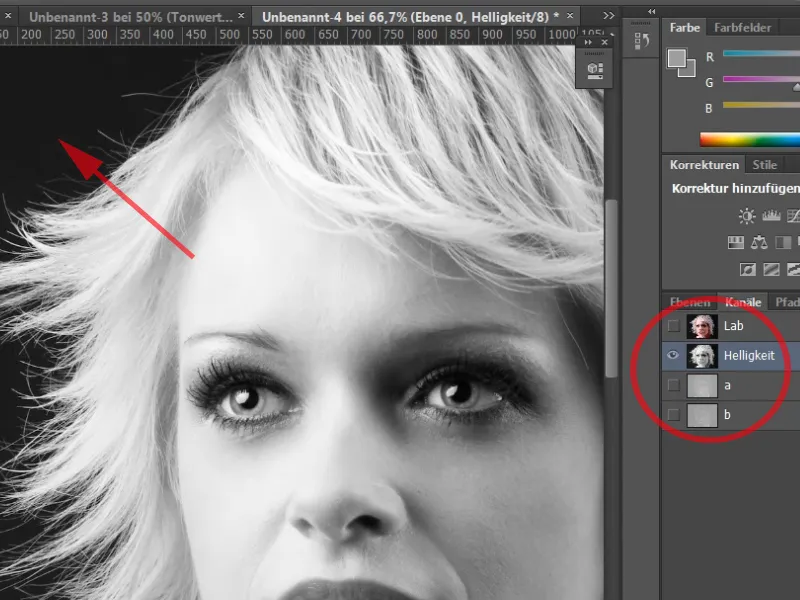Switch to the Farbfelder tab
The image size is (800, 600).
(742, 28)
